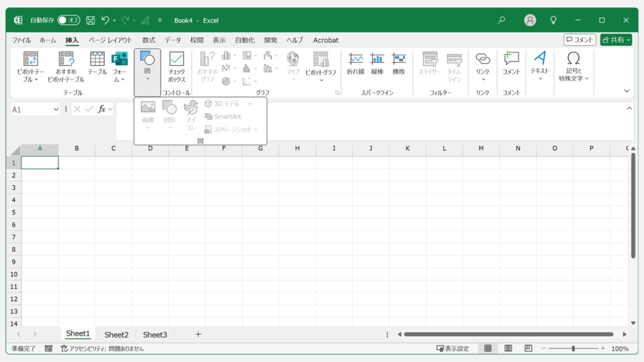Image resolution: width=644 pixels, height=362 pixels.
Task: Expand the formula bar chevron
Action: [629, 108]
